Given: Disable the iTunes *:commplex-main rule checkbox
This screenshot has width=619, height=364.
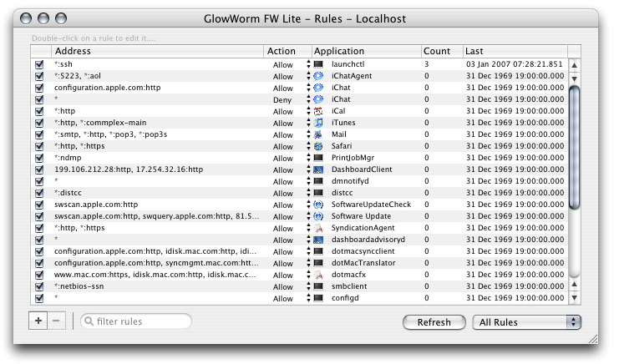Looking at the screenshot, I should point(39,123).
